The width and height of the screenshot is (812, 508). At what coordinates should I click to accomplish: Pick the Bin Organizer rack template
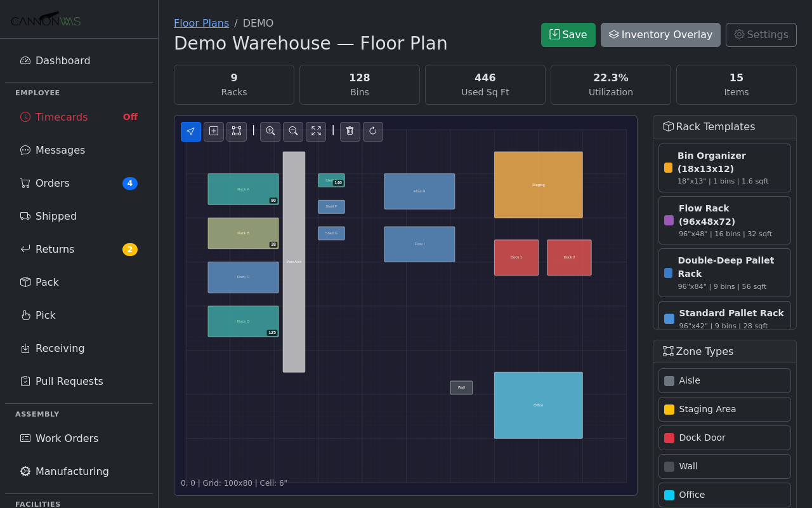click(724, 168)
